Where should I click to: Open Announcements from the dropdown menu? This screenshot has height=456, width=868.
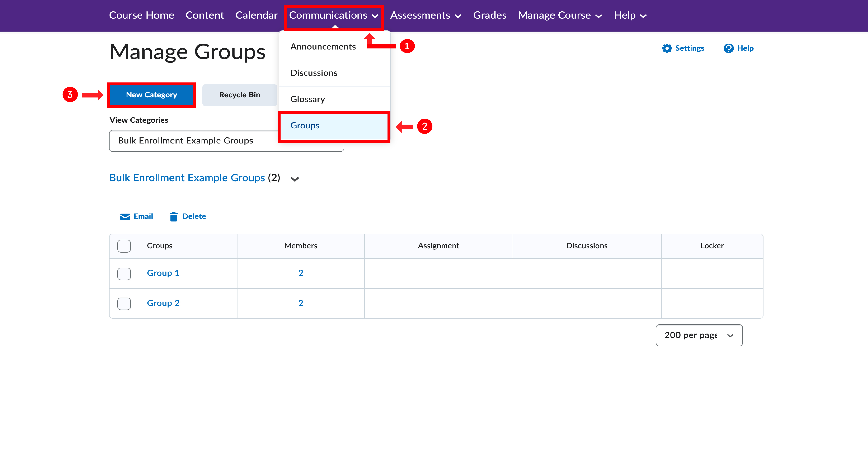coord(323,46)
